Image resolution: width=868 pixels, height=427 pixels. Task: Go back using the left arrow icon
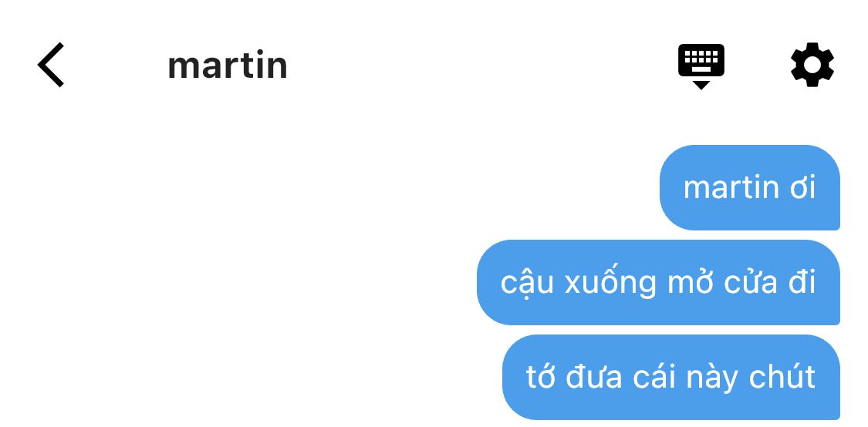(x=51, y=65)
